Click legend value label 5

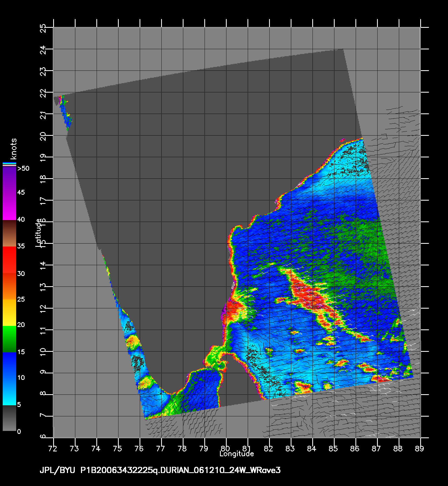(x=19, y=405)
